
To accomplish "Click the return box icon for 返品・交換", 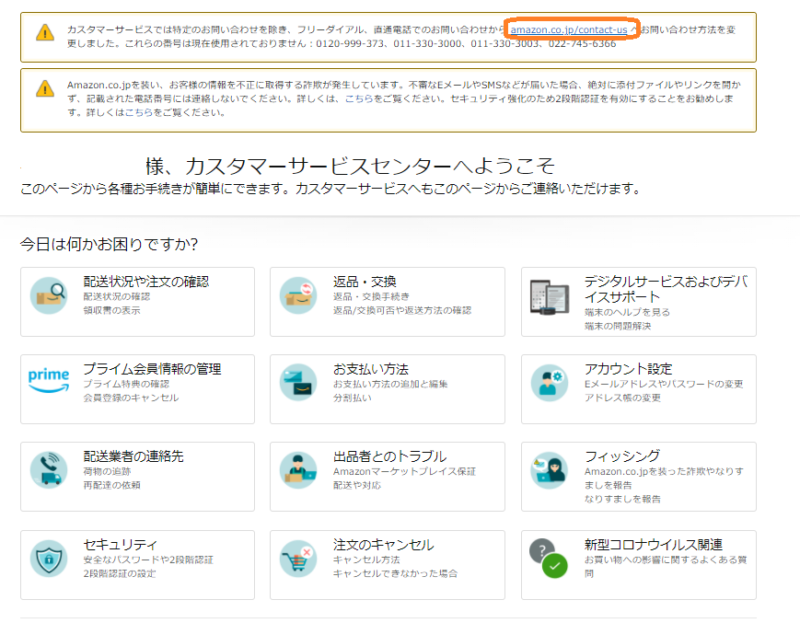I will (x=298, y=295).
